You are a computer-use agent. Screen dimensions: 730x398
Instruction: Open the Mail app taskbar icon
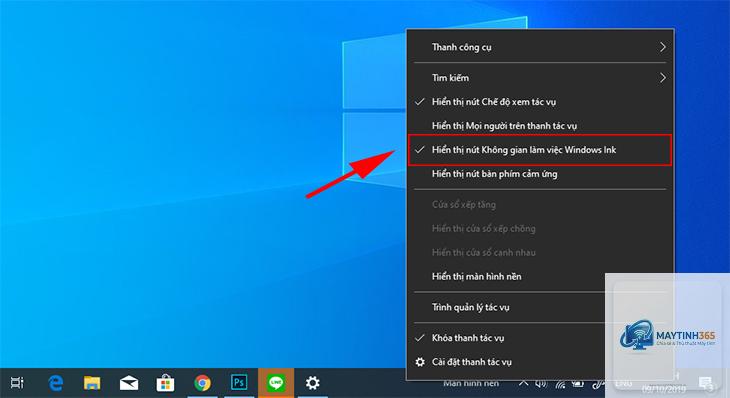tap(129, 383)
